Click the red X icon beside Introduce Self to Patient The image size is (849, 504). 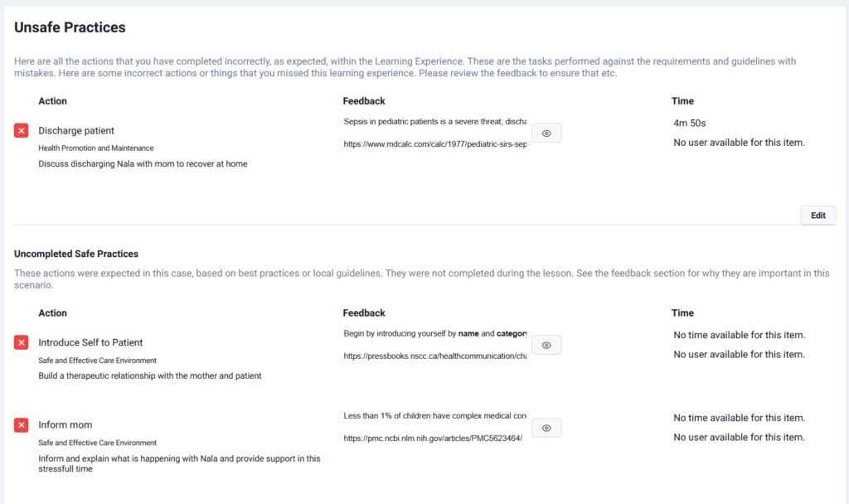pos(22,342)
